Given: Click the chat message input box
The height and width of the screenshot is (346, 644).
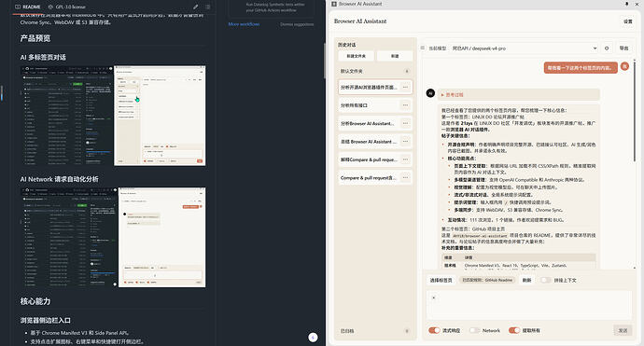Looking at the screenshot, I should point(529,305).
